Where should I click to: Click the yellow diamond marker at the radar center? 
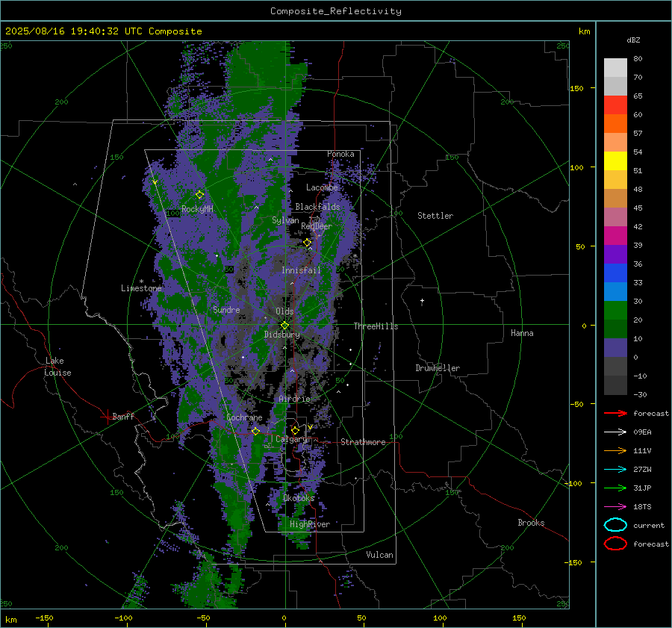[285, 326]
